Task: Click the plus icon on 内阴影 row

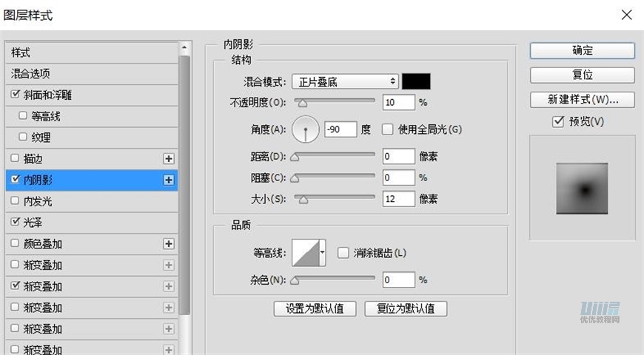Action: coord(168,180)
